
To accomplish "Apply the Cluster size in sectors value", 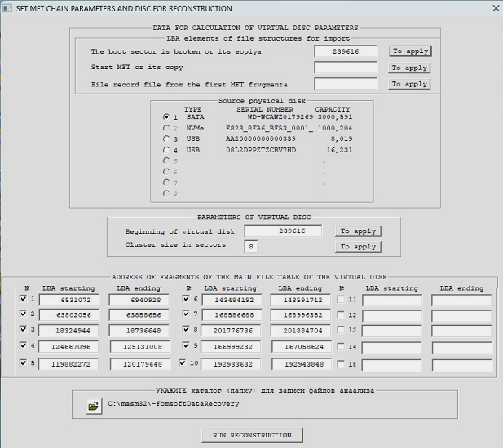I will (358, 247).
